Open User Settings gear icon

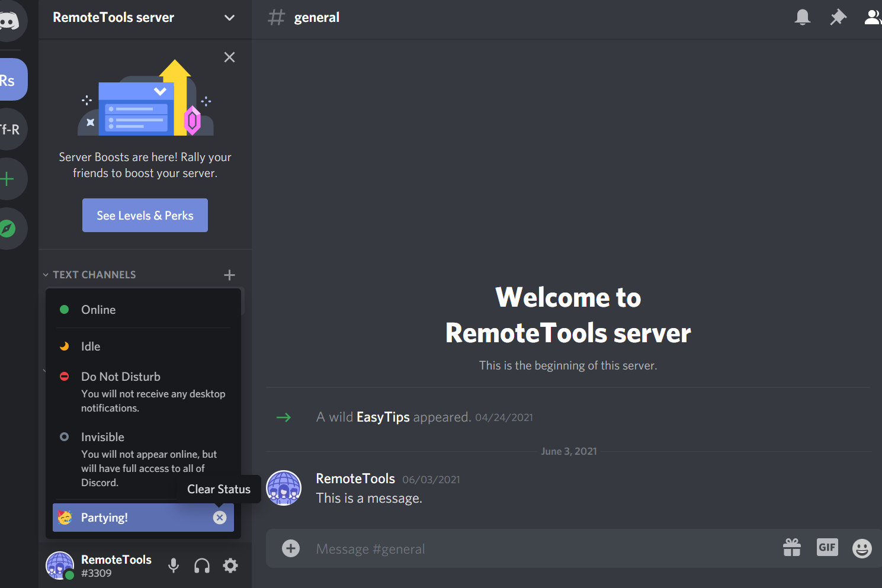coord(230,565)
